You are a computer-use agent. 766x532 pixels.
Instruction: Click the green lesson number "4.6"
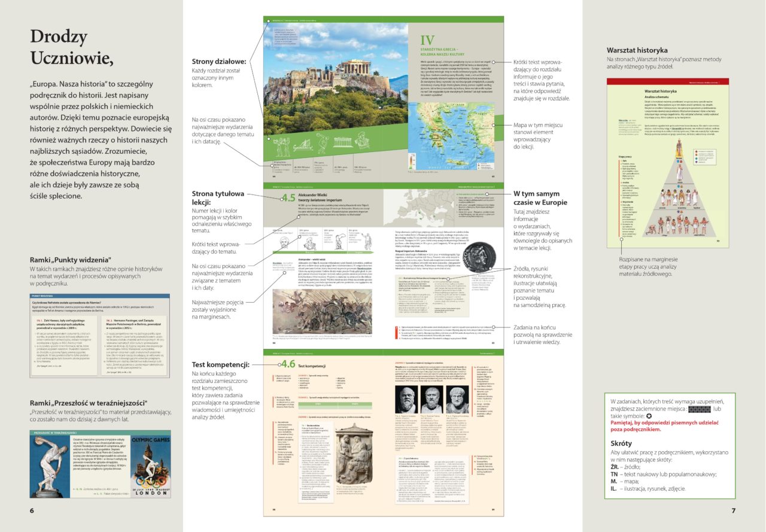click(288, 364)
